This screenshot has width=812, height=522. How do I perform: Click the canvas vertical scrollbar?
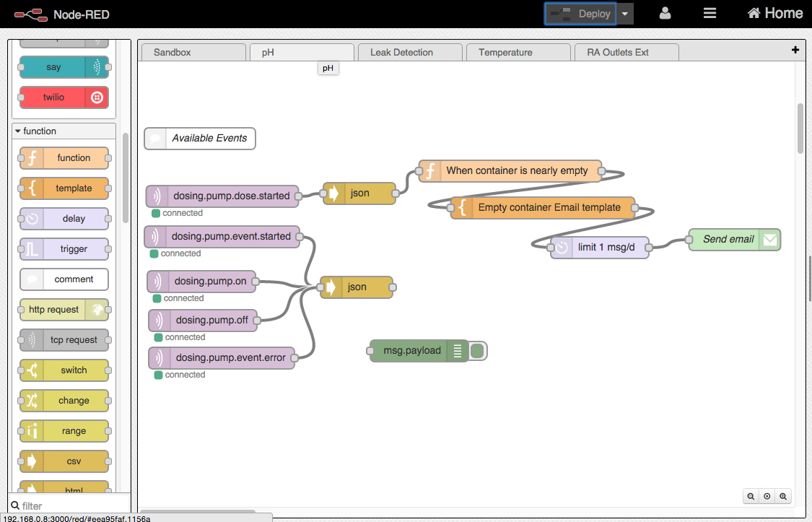800,129
